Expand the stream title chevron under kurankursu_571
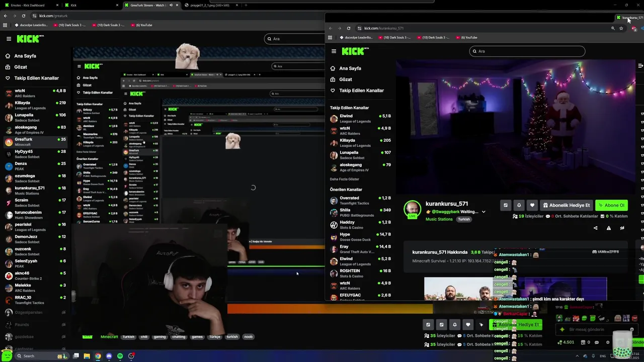Image resolution: width=644 pixels, height=362 pixels. click(x=484, y=212)
